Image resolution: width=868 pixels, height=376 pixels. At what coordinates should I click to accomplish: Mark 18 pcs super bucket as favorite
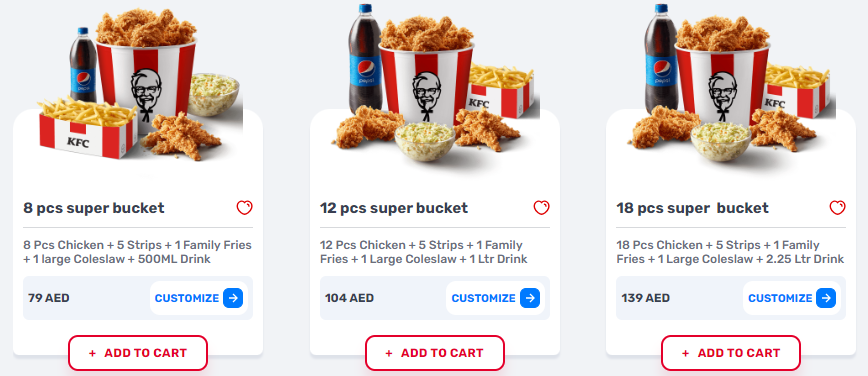pyautogui.click(x=838, y=208)
